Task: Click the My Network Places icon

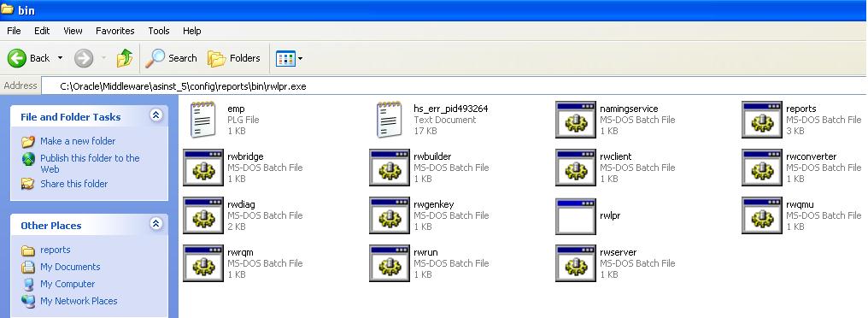Action: pos(28,302)
